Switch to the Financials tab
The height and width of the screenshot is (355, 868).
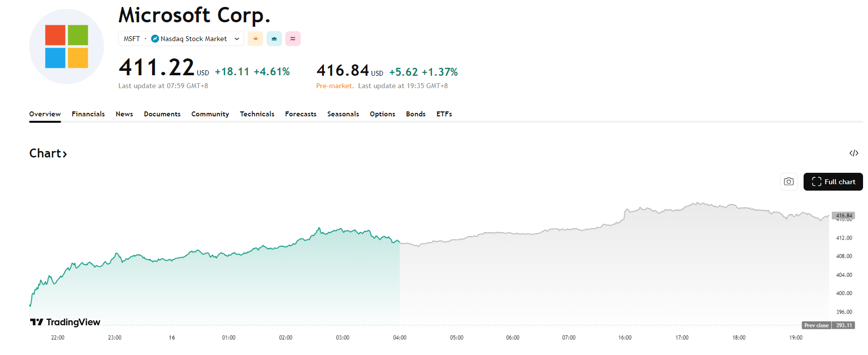coord(88,114)
